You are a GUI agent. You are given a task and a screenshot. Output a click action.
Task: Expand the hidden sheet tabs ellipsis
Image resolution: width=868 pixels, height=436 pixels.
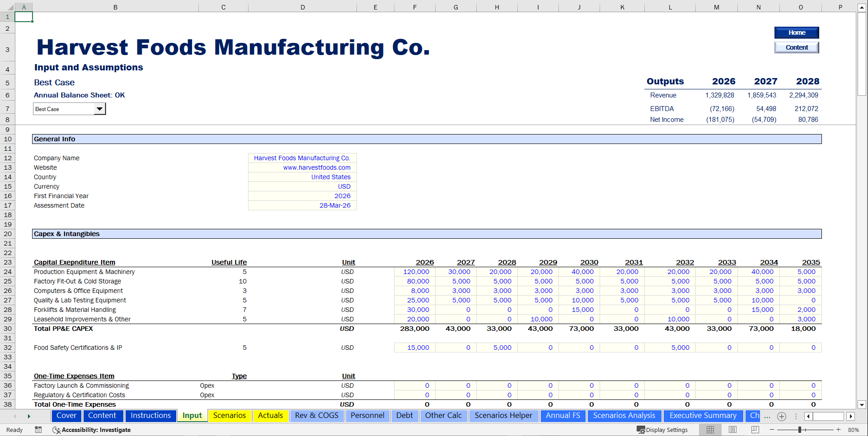767,416
